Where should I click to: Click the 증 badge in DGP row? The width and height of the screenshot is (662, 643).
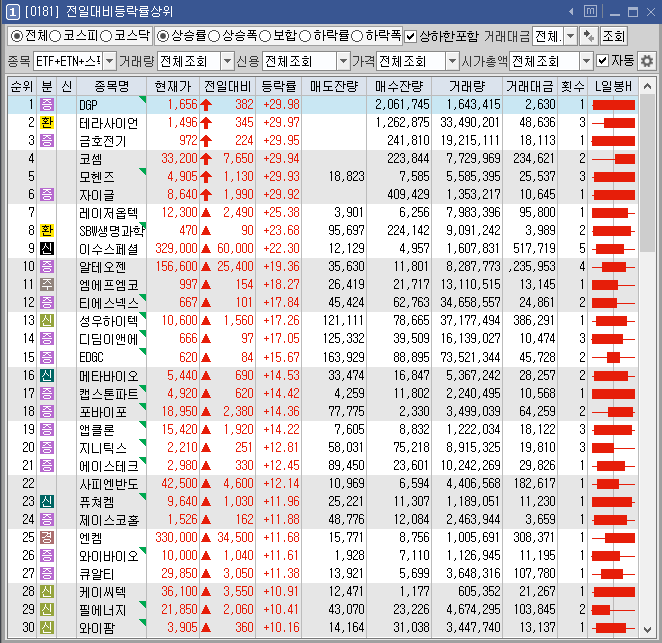coord(47,104)
